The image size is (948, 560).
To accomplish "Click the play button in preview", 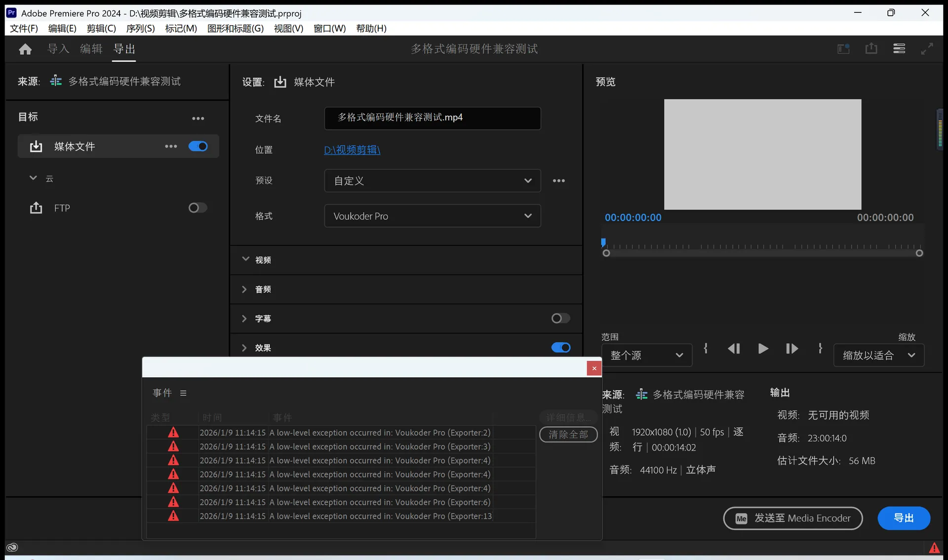I will click(x=763, y=349).
